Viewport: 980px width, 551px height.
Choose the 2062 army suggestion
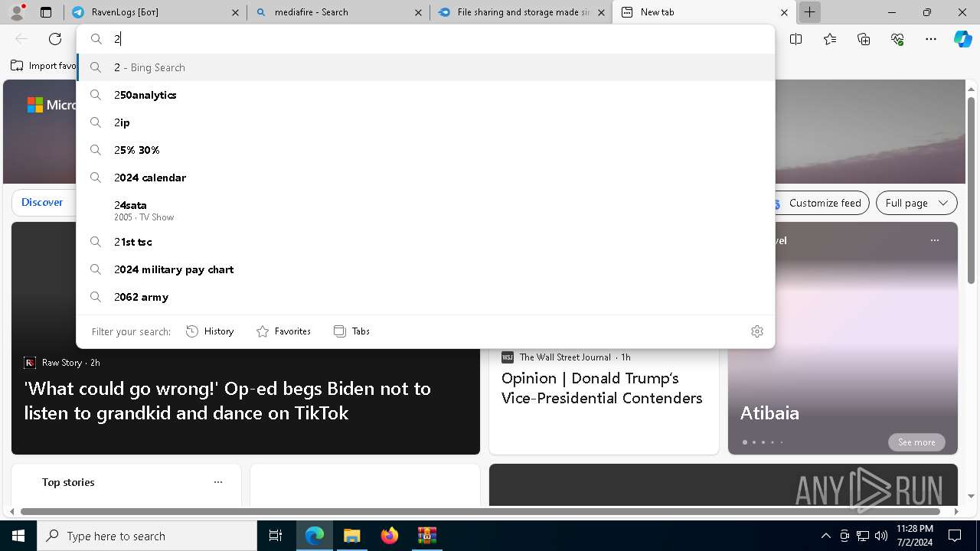[426, 297]
